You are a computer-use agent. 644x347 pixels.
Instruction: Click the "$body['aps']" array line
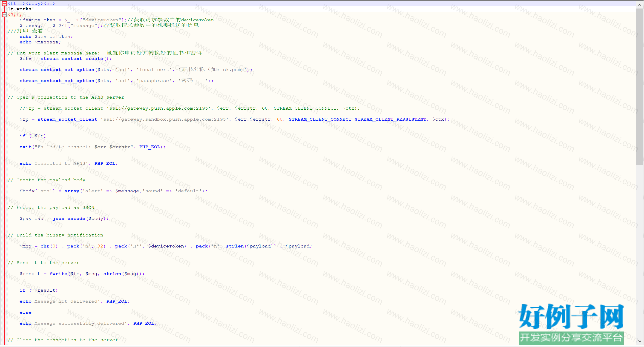(113, 191)
